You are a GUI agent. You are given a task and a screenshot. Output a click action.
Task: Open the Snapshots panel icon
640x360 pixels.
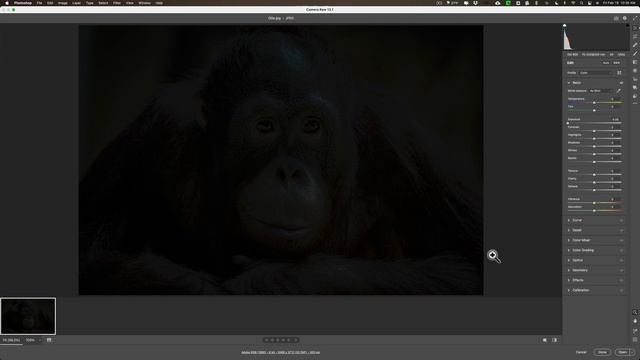pyautogui.click(x=635, y=87)
